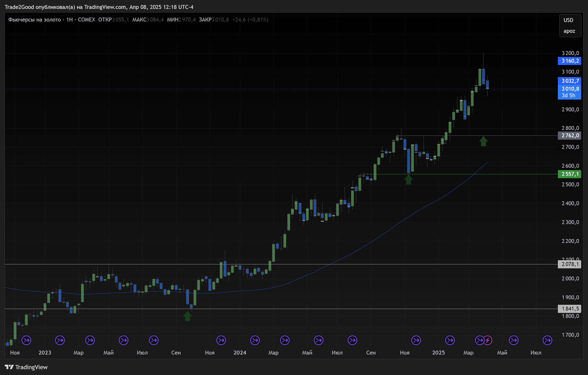588x375 pixels.
Task: Click the pink lightning event icon
Action: pyautogui.click(x=487, y=340)
